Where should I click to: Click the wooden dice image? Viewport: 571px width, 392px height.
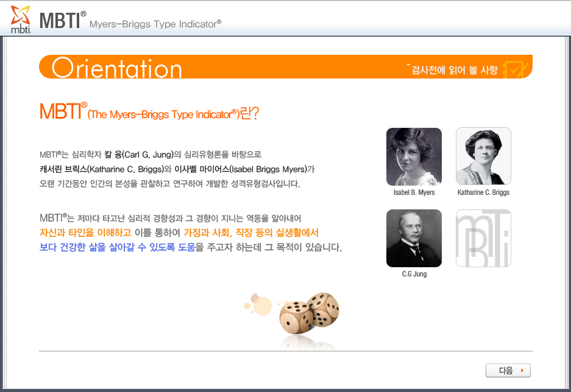point(309,313)
